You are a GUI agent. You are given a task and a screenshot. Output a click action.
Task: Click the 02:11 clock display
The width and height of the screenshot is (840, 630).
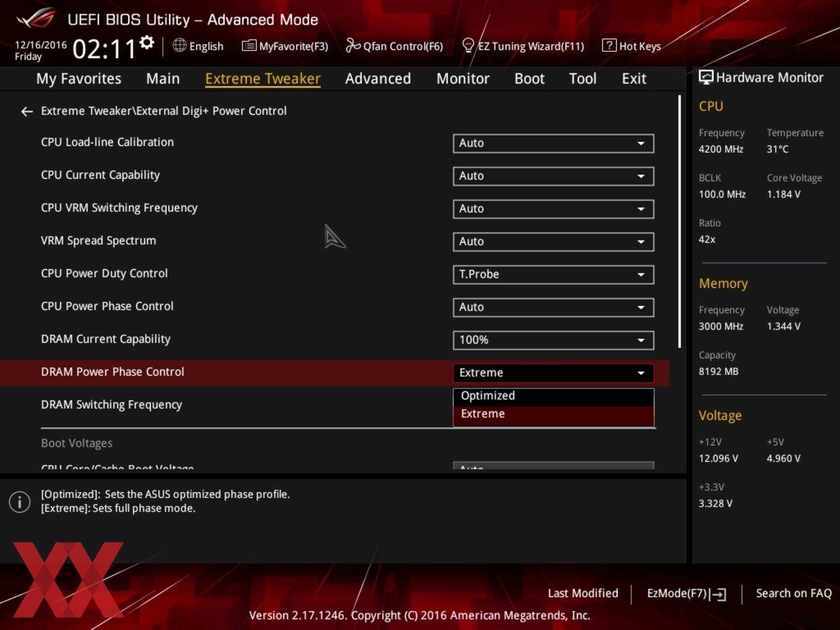104,49
